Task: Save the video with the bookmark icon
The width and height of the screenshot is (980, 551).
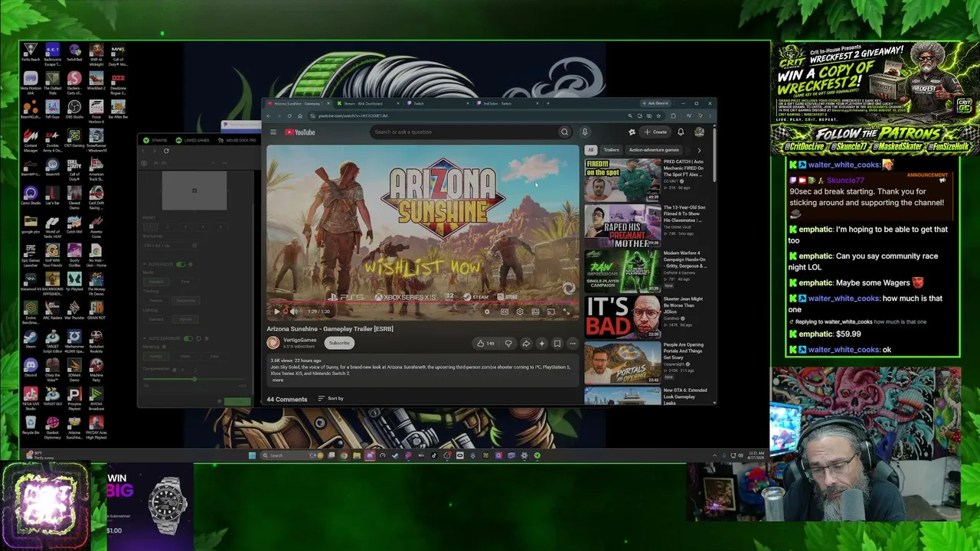Action: (x=557, y=344)
